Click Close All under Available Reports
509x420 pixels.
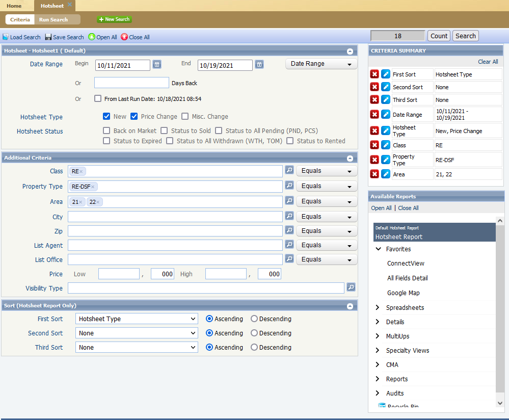408,208
